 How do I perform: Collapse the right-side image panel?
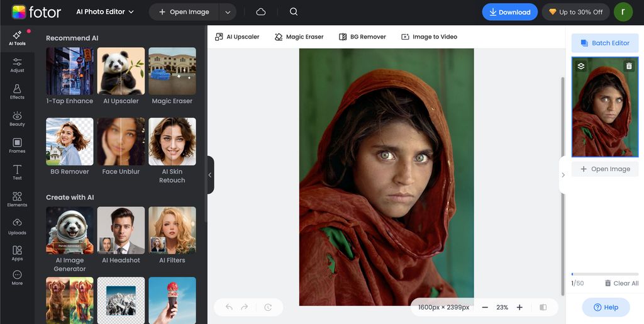[563, 175]
